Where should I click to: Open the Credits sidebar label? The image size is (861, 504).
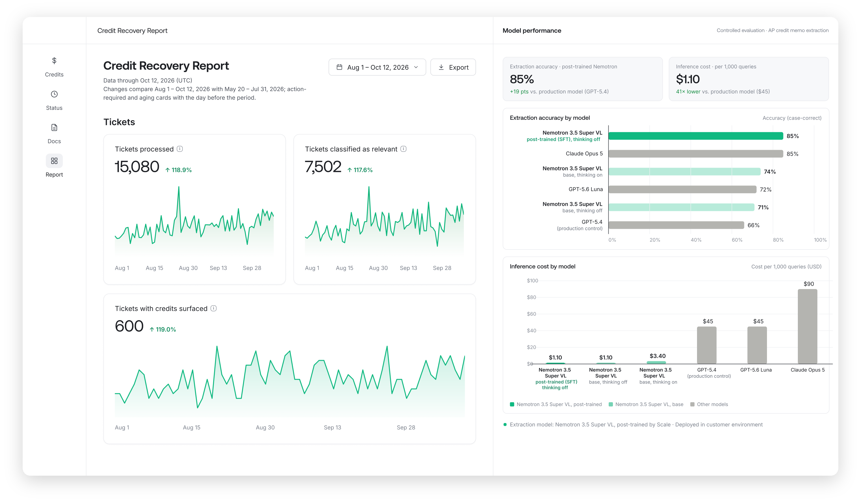click(54, 74)
